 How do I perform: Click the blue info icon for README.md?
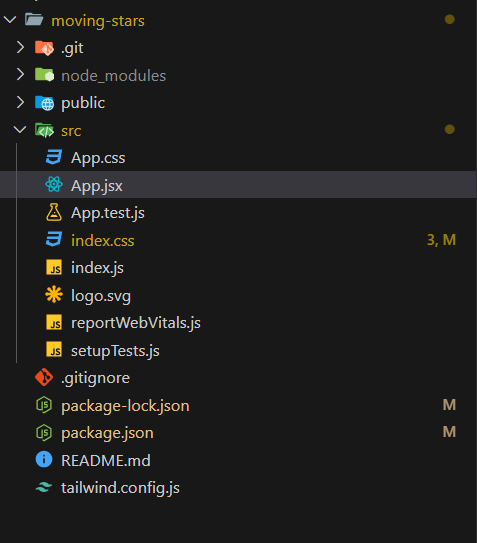[44, 460]
